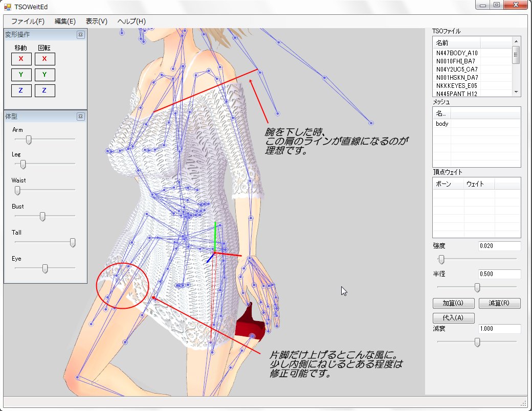Click the 半径 value field
The width and height of the screenshot is (532, 411).
pos(499,274)
